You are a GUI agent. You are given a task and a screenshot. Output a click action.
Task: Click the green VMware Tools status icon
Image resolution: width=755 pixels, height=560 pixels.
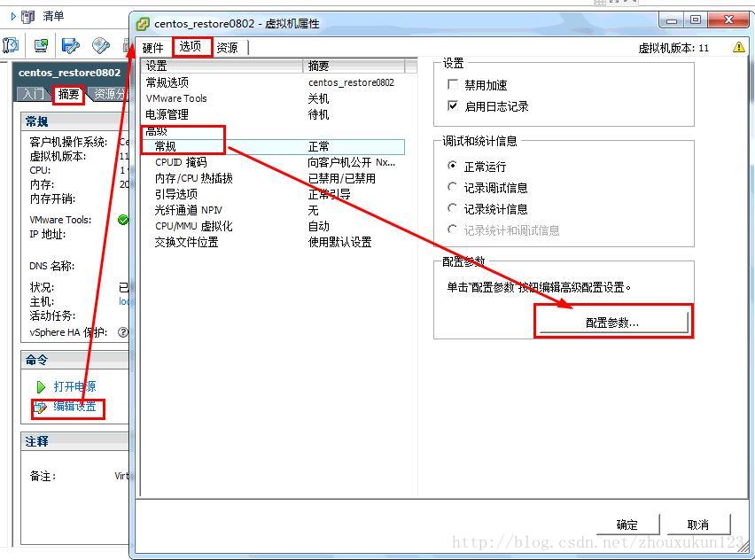123,220
